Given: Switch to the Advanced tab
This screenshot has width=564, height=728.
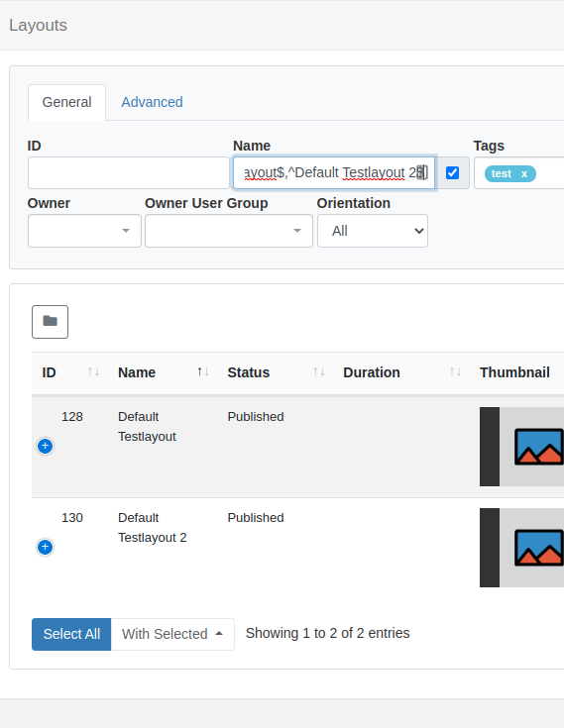Looking at the screenshot, I should coord(152,102).
